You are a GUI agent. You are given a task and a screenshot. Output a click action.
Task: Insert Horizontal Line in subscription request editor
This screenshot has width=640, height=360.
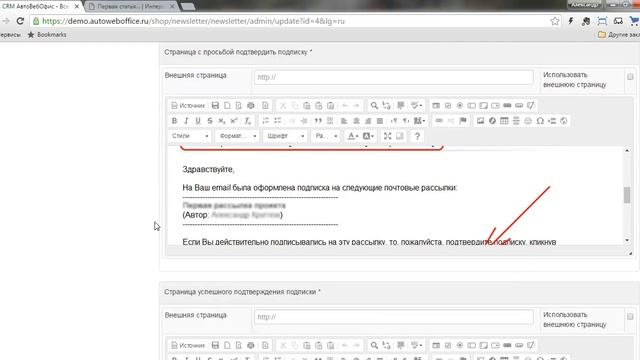click(x=516, y=121)
